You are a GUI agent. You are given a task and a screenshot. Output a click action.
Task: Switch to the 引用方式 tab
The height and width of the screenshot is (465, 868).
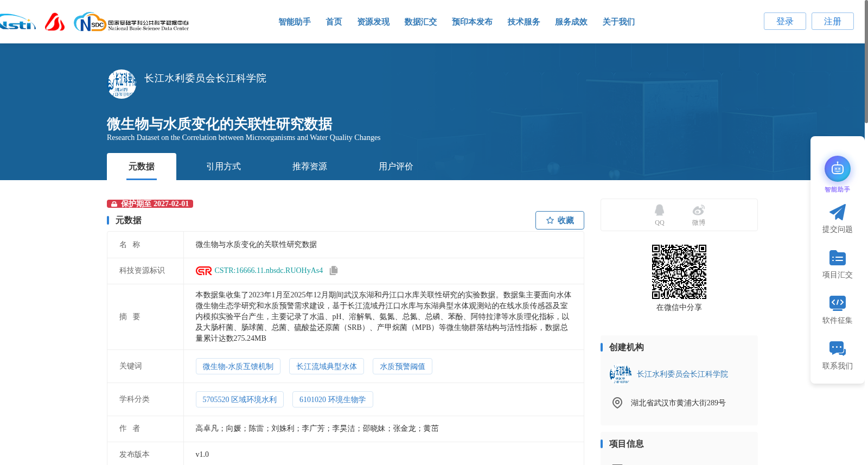point(224,167)
